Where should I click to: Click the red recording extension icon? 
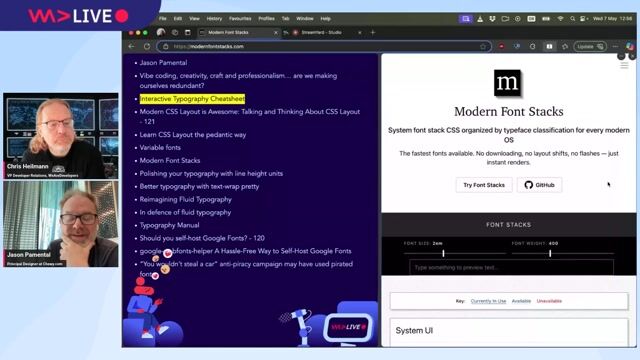click(502, 47)
